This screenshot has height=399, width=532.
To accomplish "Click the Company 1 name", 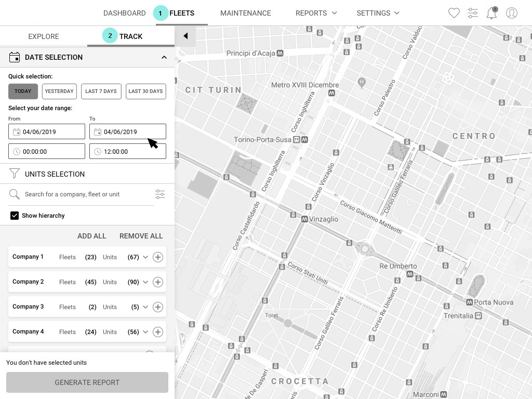I will 28,257.
